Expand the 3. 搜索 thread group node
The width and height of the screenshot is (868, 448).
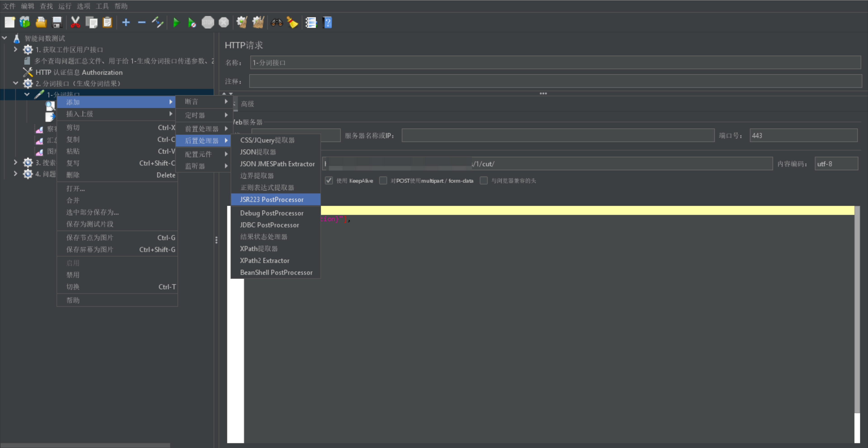(x=16, y=162)
